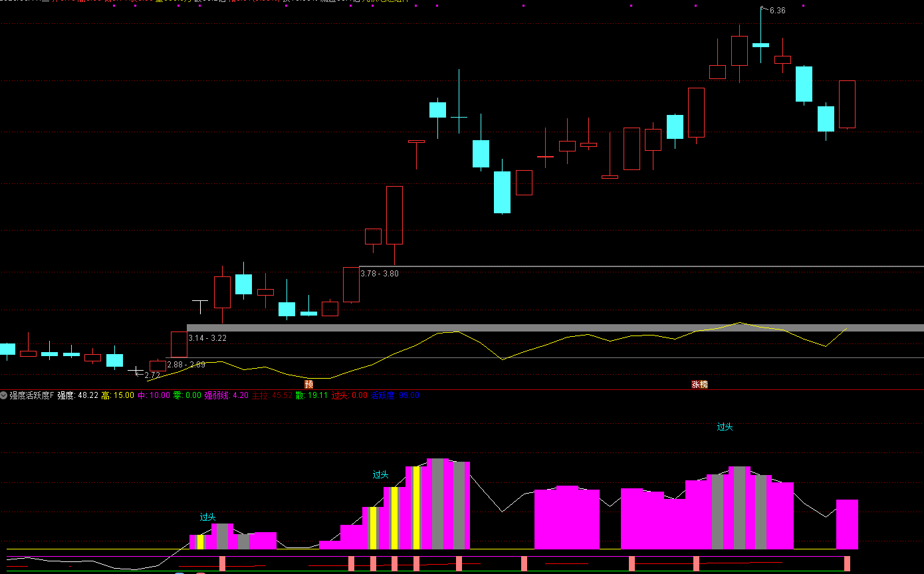Click the 3.78 - 3.80 gap label

[x=379, y=273]
